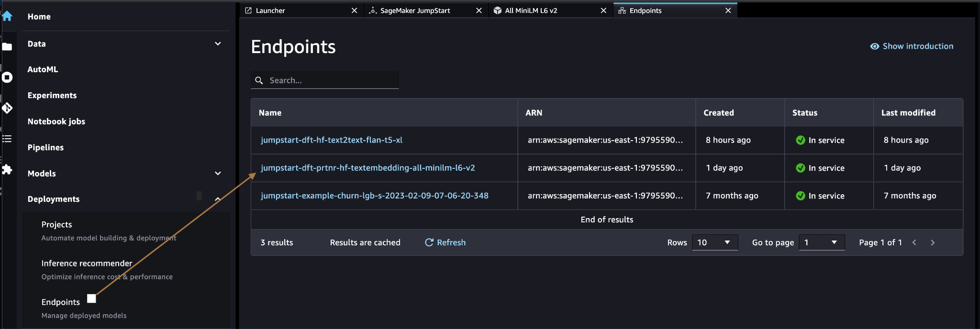Close the Endpoints tab
The image size is (980, 329).
tap(728, 11)
